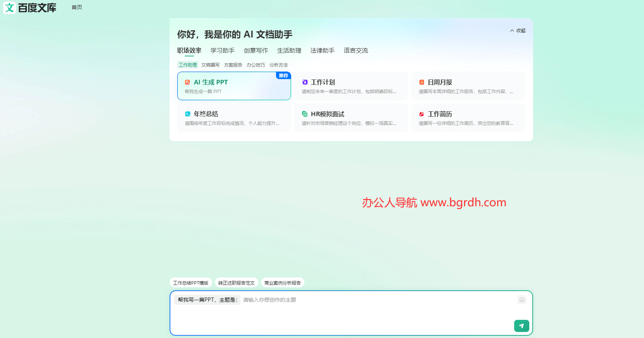Image resolution: width=644 pixels, height=338 pixels.
Task: Click the toolbox icon in the input box
Action: click(x=522, y=300)
